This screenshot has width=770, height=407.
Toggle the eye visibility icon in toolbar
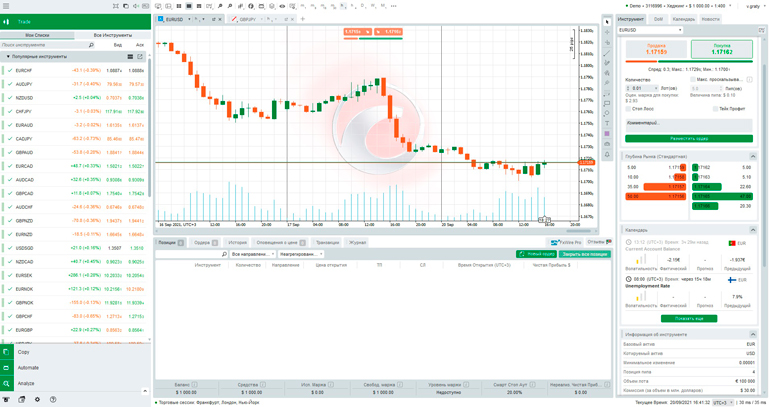pyautogui.click(x=282, y=6)
